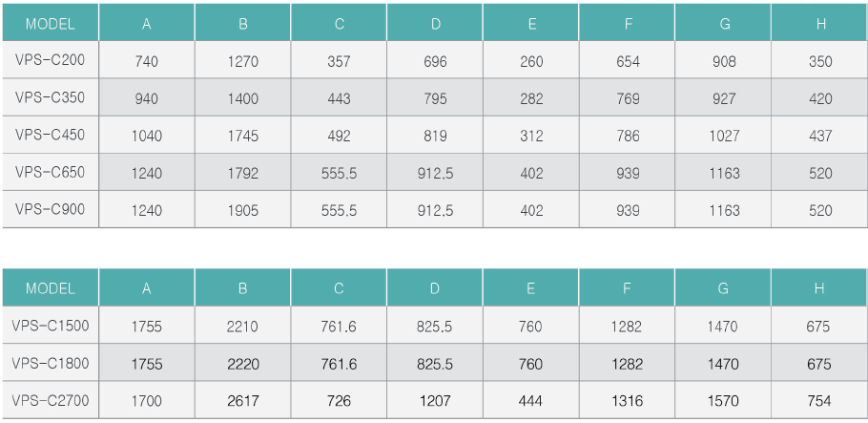This screenshot has height=423, width=868.
Task: Select the VPS-C1500 model label
Action: tap(51, 326)
